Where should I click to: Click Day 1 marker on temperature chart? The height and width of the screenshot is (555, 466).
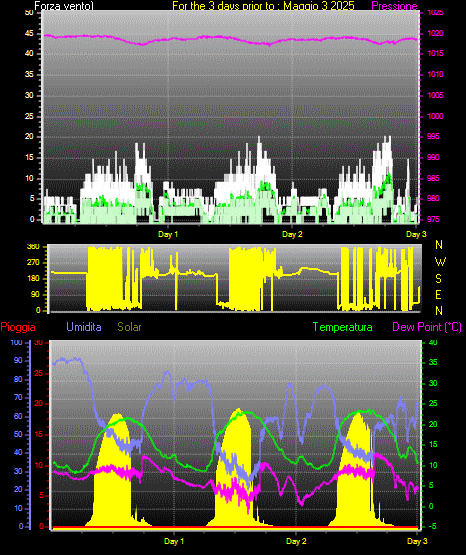[x=174, y=541]
